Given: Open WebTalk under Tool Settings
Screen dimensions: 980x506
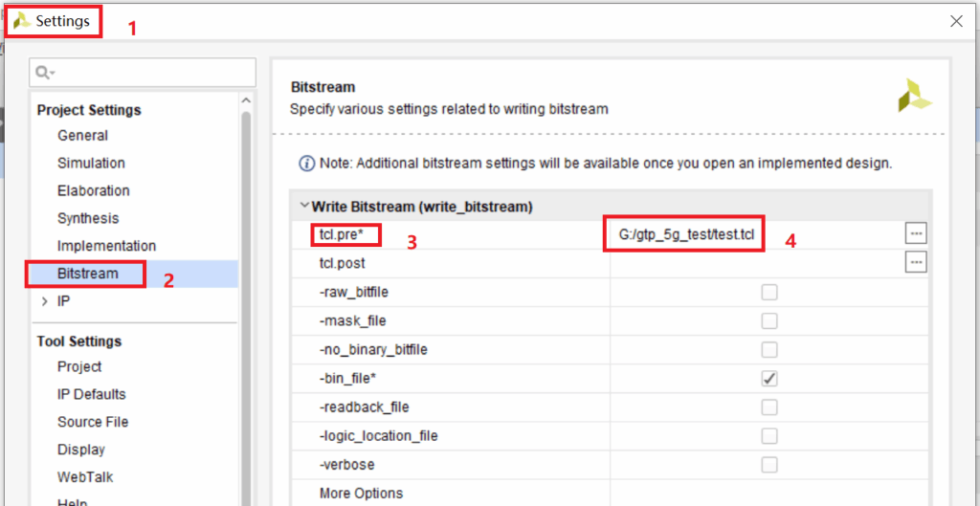Looking at the screenshot, I should (85, 477).
